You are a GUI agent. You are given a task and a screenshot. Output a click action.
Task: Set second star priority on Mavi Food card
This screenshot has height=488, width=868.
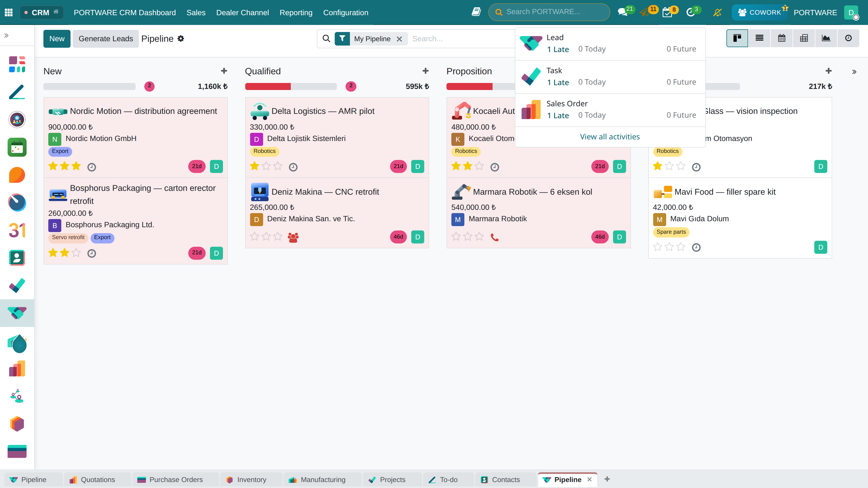pos(669,247)
